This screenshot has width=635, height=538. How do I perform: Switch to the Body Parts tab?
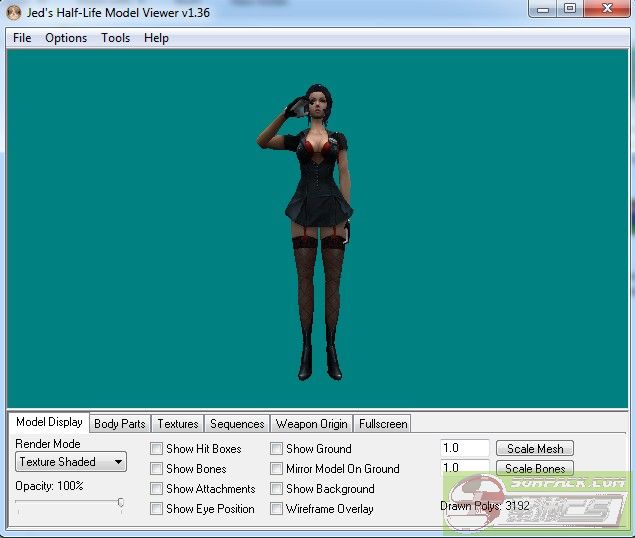coord(120,424)
